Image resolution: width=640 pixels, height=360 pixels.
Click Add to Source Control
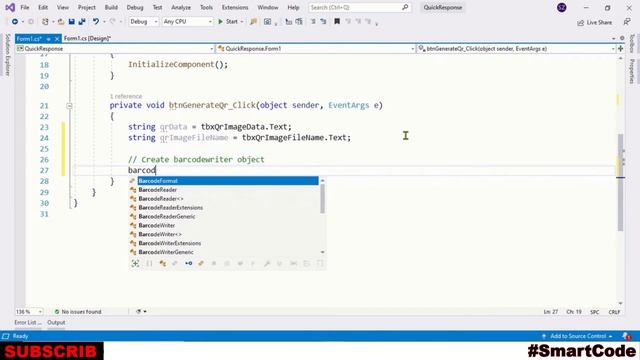click(578, 336)
